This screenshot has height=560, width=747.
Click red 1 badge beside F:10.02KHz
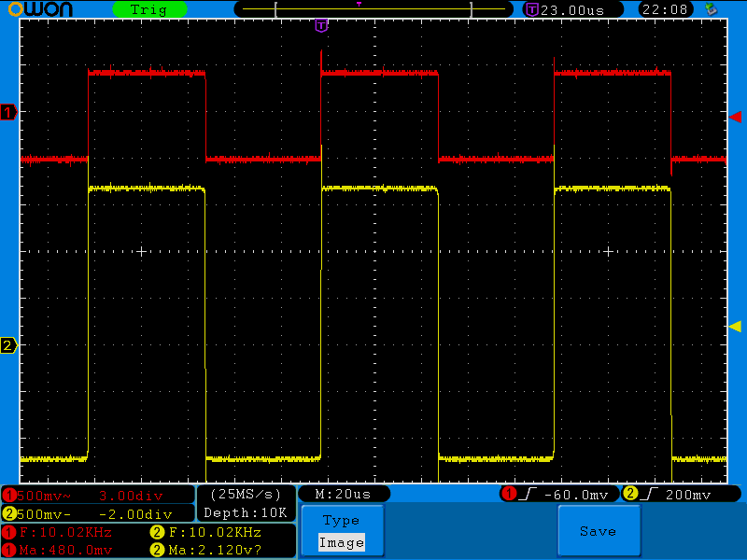point(9,532)
